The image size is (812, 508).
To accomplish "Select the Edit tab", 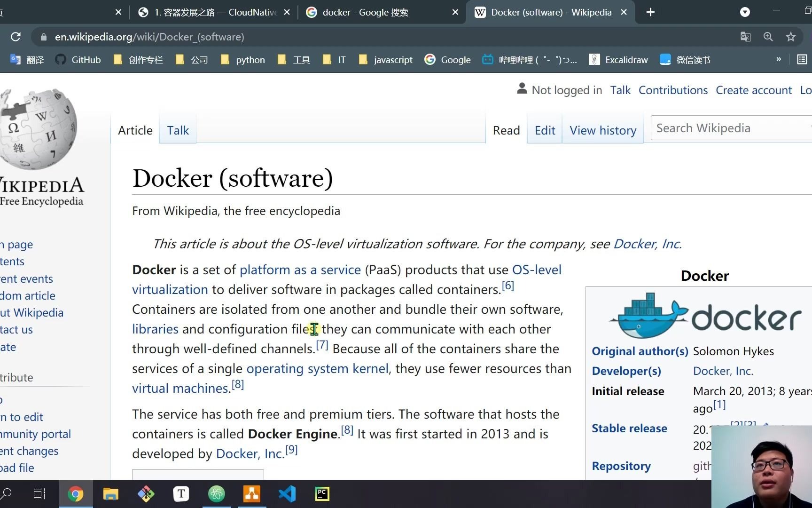I will tap(545, 130).
